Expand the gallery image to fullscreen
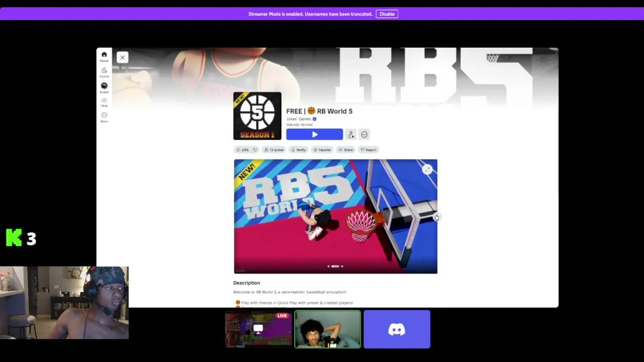The height and width of the screenshot is (362, 644). click(x=427, y=170)
